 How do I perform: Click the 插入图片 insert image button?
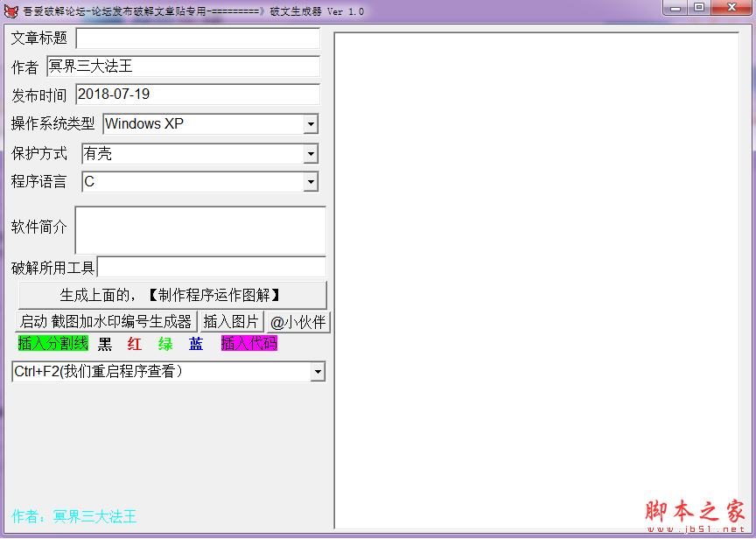[x=229, y=321]
